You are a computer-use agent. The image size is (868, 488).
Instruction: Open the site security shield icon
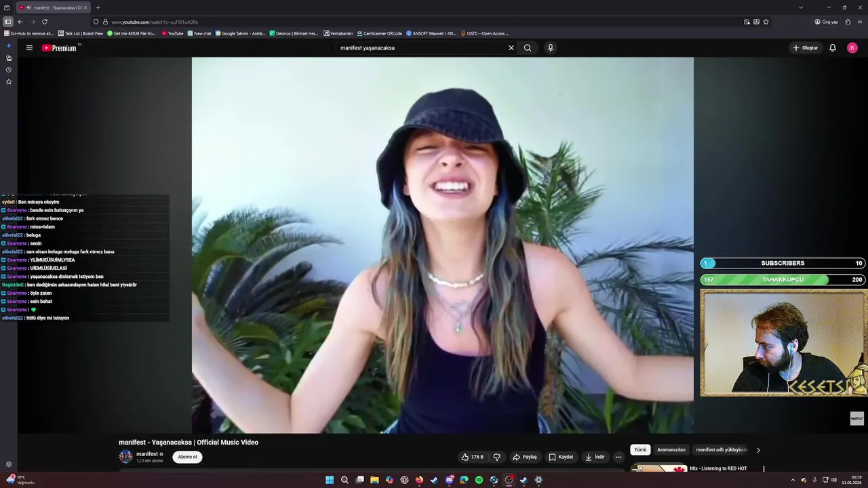pos(96,22)
